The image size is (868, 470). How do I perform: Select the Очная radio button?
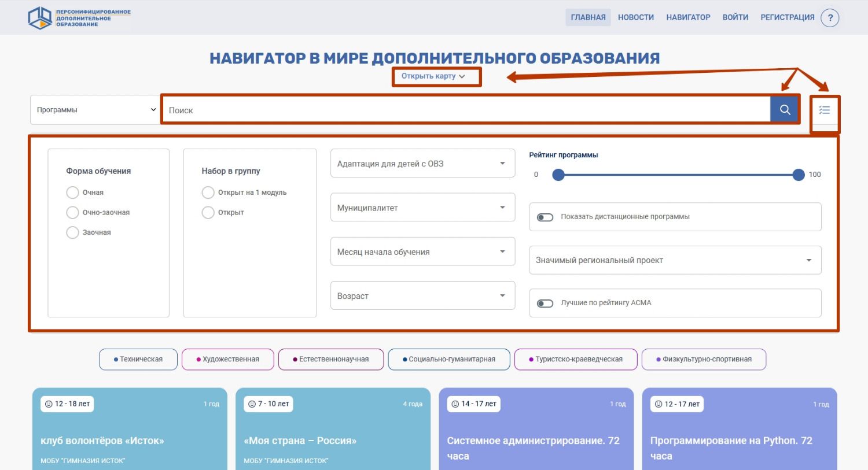(72, 193)
